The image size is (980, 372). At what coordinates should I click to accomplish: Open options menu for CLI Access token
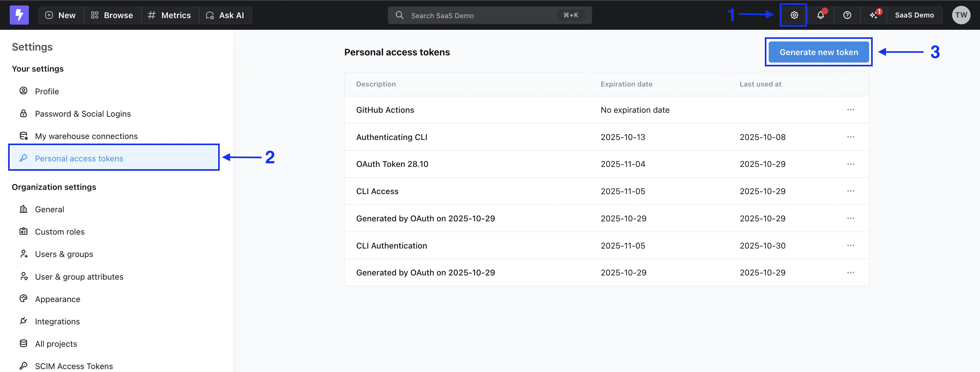pyautogui.click(x=850, y=191)
